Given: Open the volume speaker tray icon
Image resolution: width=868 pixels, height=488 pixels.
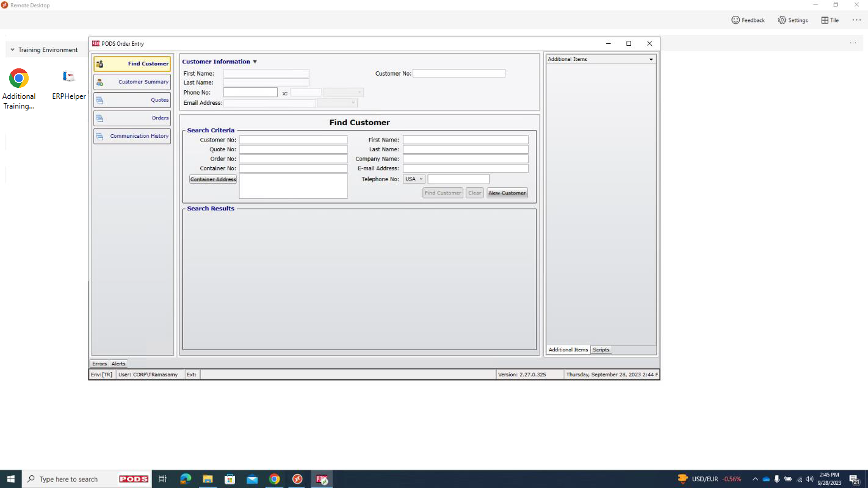Looking at the screenshot, I should tap(810, 479).
